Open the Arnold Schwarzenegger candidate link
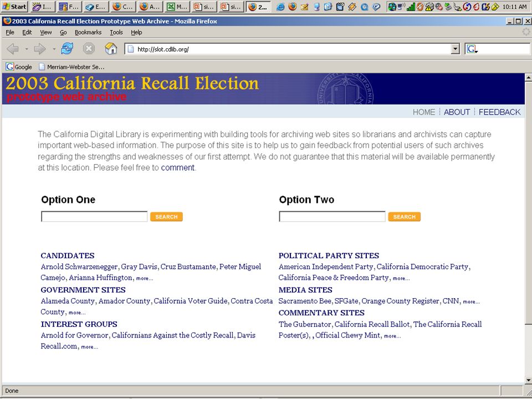Screen dimensions: 532x399 tap(79, 267)
